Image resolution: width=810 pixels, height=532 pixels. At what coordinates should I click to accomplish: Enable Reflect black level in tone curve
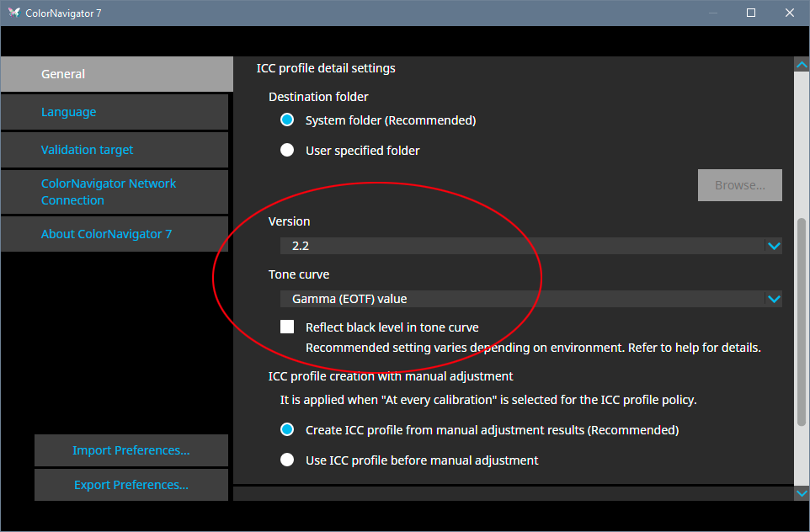[x=287, y=327]
